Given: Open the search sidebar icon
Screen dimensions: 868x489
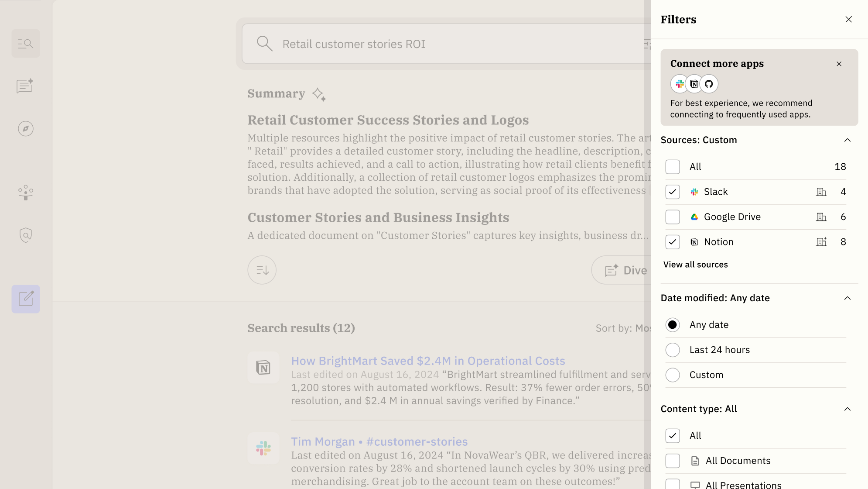Looking at the screenshot, I should [x=25, y=44].
